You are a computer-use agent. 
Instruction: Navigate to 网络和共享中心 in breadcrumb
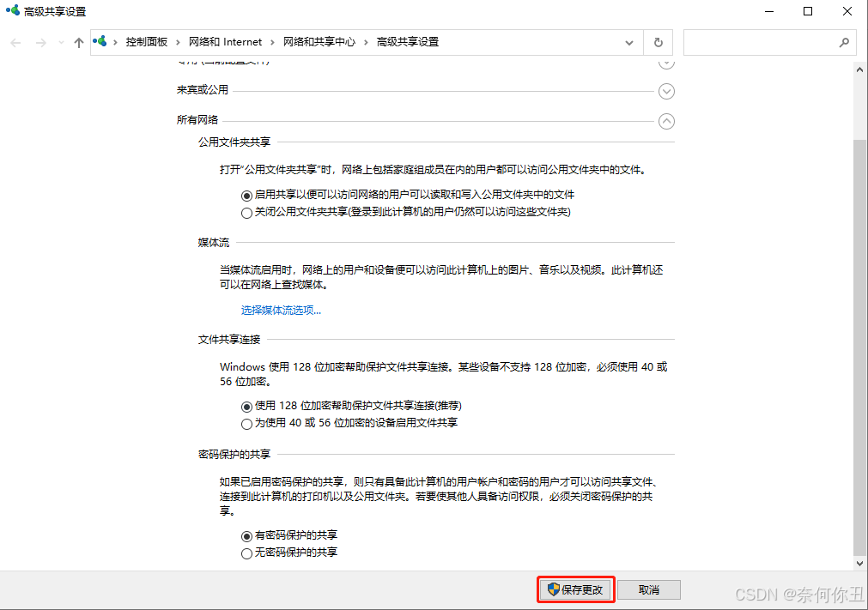(319, 42)
